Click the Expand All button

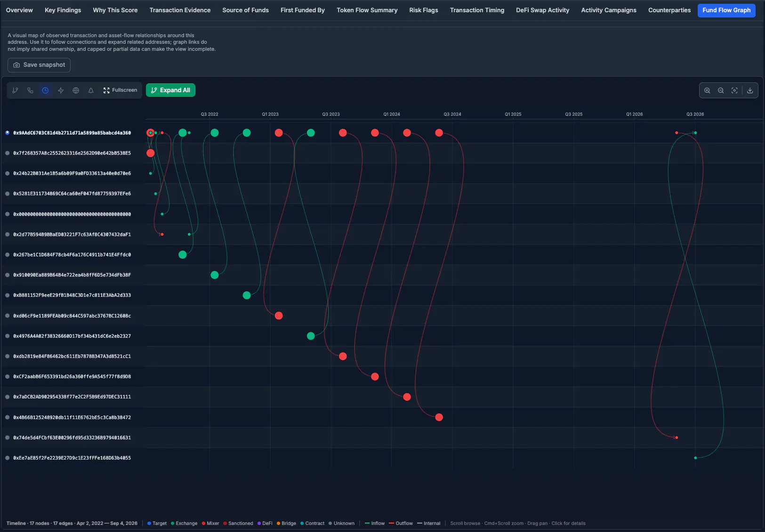(170, 90)
